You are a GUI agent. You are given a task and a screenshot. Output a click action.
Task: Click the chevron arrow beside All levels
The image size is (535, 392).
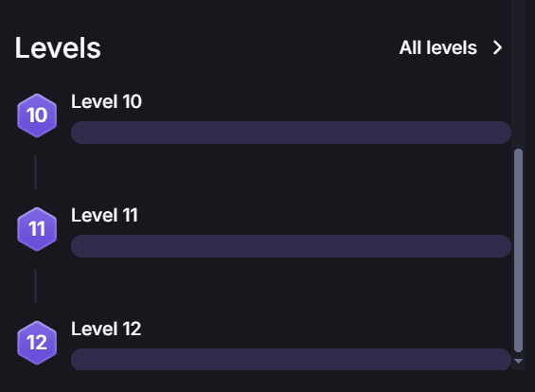pos(497,47)
